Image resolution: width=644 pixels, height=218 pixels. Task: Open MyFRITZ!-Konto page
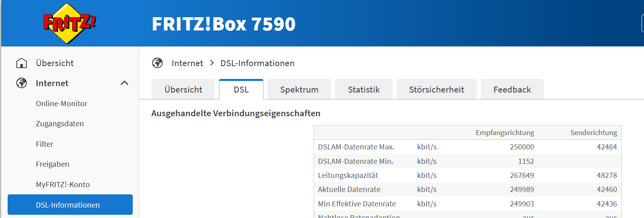tap(63, 184)
